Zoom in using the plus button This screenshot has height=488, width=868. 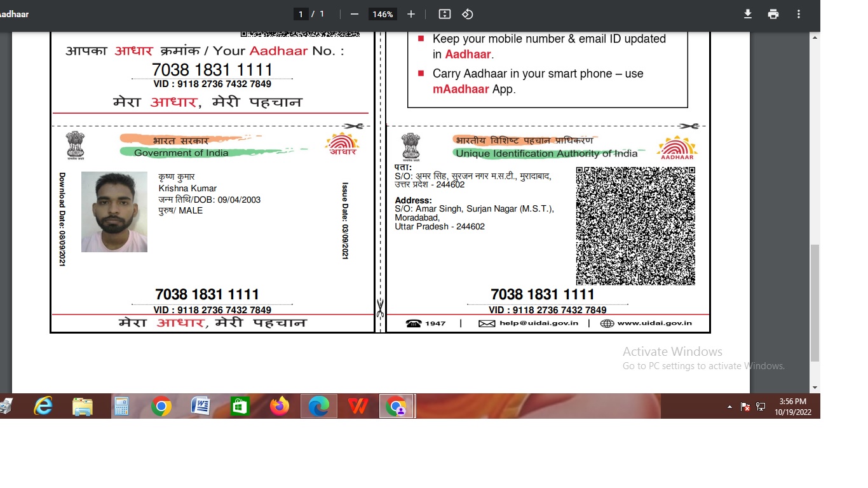(x=411, y=14)
